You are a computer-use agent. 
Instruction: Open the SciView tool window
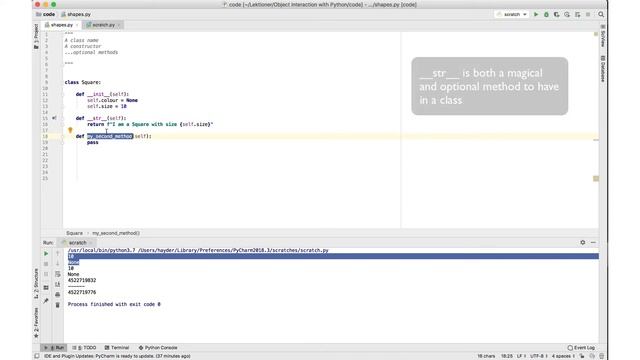tap(602, 36)
